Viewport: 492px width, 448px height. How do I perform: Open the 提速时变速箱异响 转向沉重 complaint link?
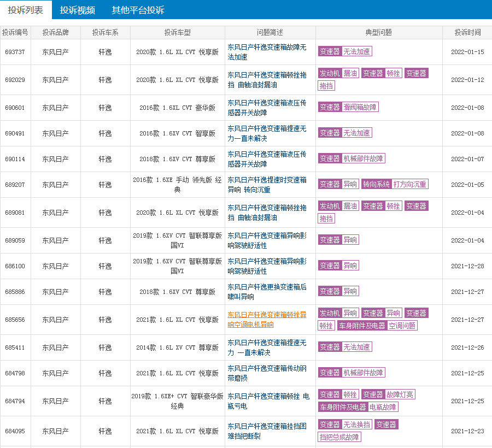click(267, 185)
